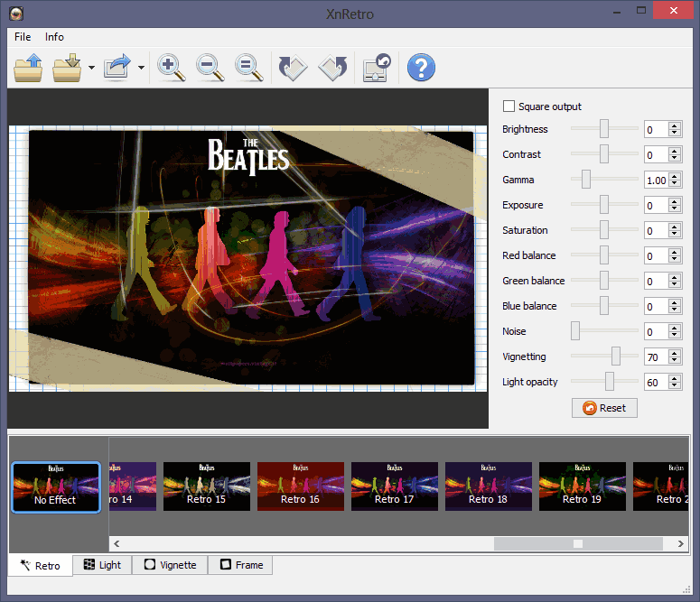
Task: Click the Vignetting slider handle
Action: point(616,357)
